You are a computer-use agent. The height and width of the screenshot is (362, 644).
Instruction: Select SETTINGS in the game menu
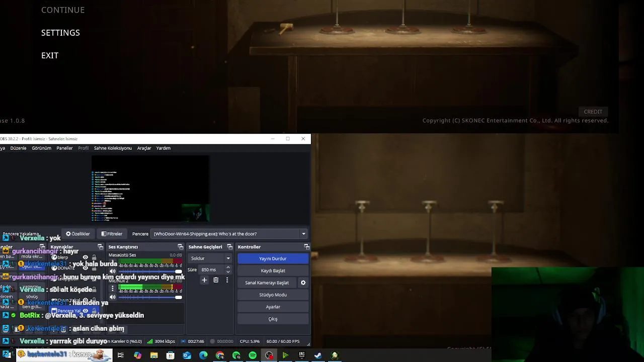tap(60, 33)
